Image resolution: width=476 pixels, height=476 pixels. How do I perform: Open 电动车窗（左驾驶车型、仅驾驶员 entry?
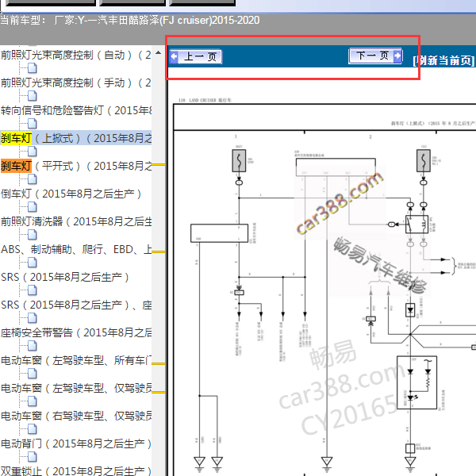point(76,388)
